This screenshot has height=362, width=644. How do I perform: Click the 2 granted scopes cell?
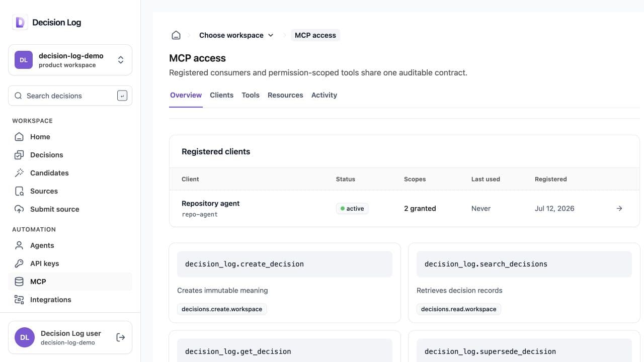(420, 209)
